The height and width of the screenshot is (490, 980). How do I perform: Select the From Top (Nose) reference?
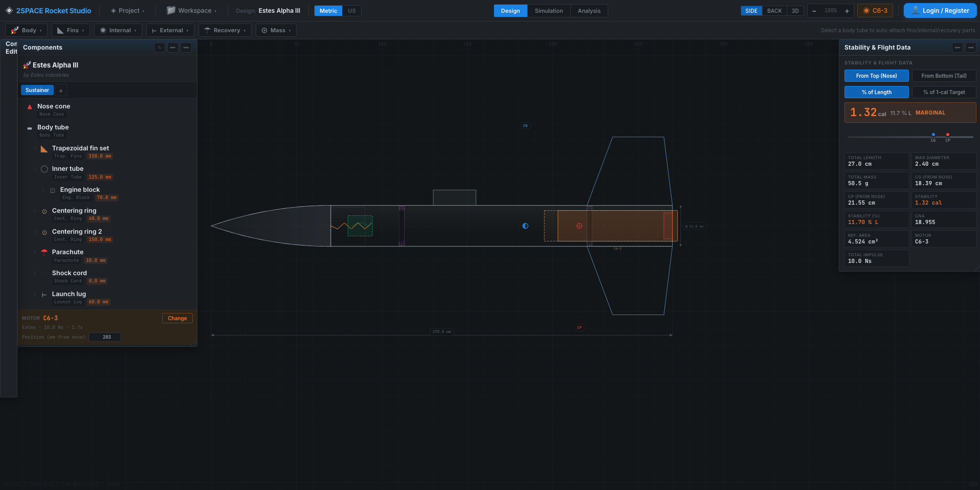coord(877,76)
